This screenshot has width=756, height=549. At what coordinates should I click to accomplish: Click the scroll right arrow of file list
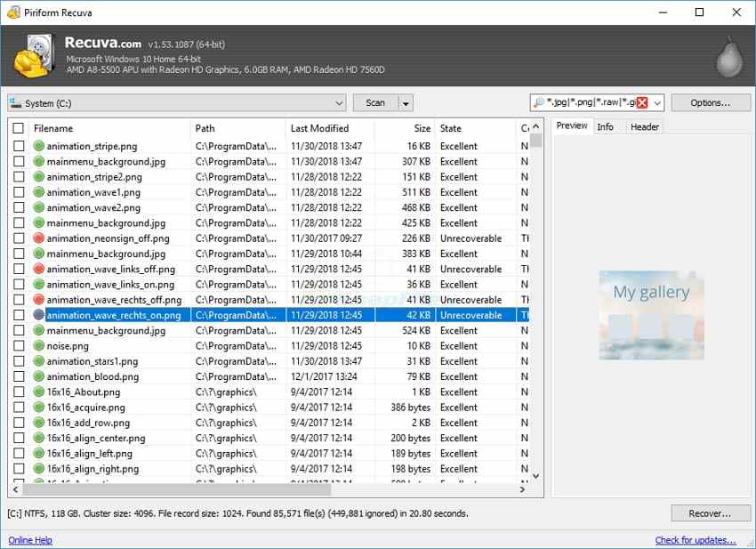tap(522, 489)
